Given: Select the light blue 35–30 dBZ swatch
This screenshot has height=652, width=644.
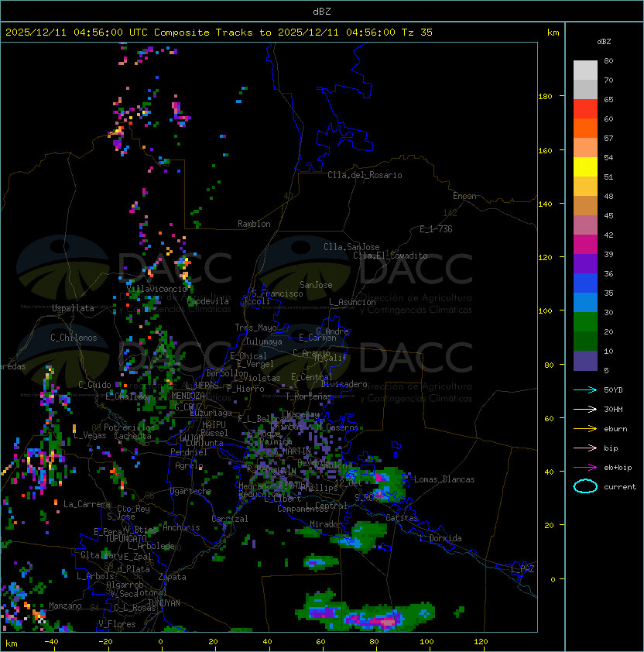Looking at the screenshot, I should coord(585,303).
